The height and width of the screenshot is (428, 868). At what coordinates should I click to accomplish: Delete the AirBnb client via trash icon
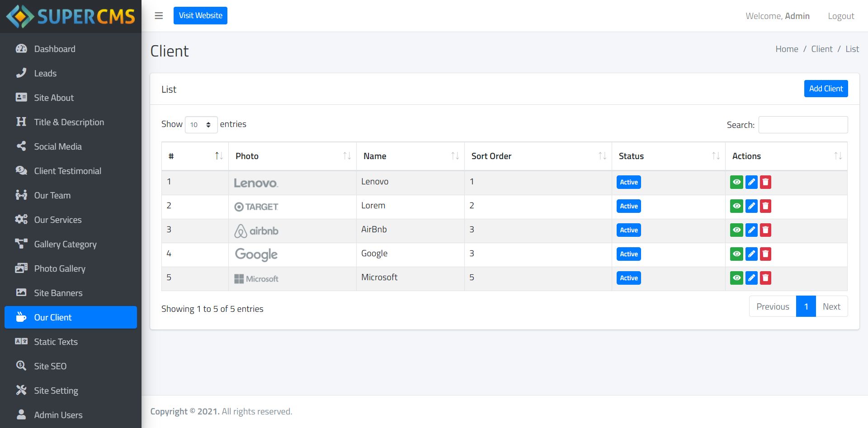pos(765,230)
